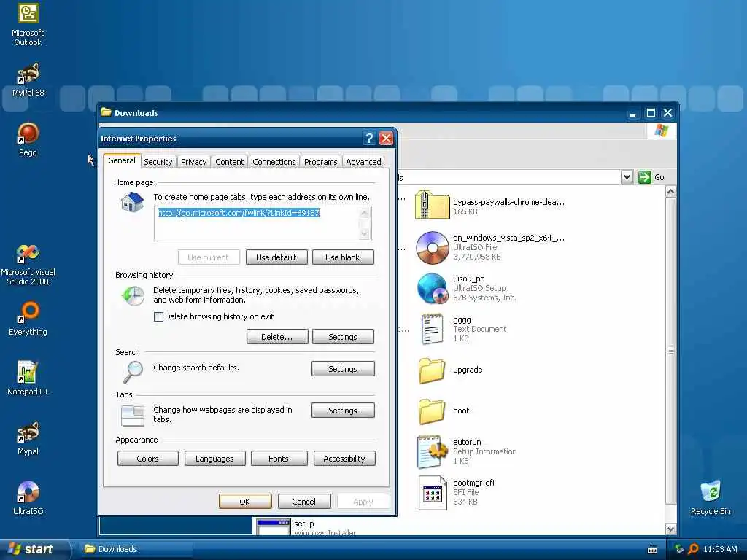Select the gggg text document icon
Screen dimensions: 747x560
(432, 329)
